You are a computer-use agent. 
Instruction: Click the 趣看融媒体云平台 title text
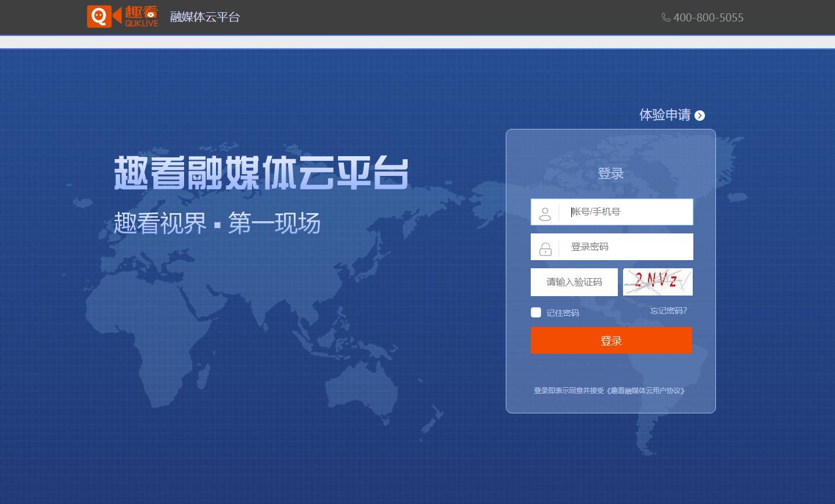[261, 173]
